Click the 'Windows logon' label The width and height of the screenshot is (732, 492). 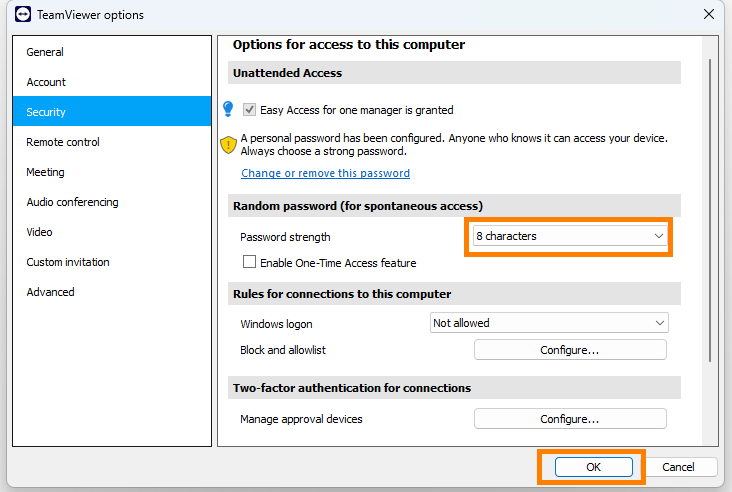[x=276, y=324]
